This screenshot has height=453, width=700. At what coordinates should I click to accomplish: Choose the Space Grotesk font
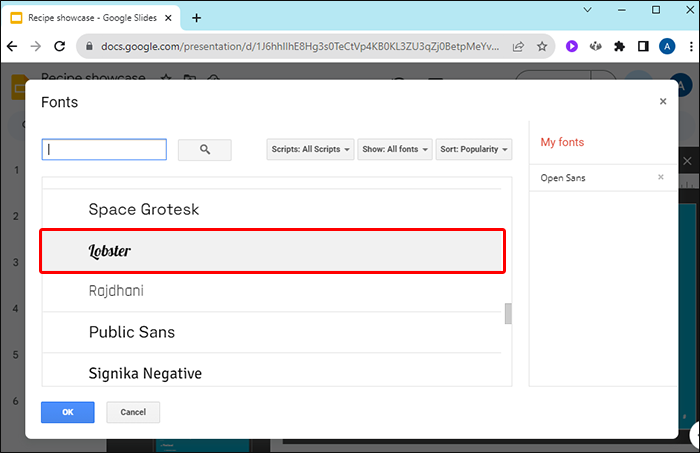click(144, 209)
